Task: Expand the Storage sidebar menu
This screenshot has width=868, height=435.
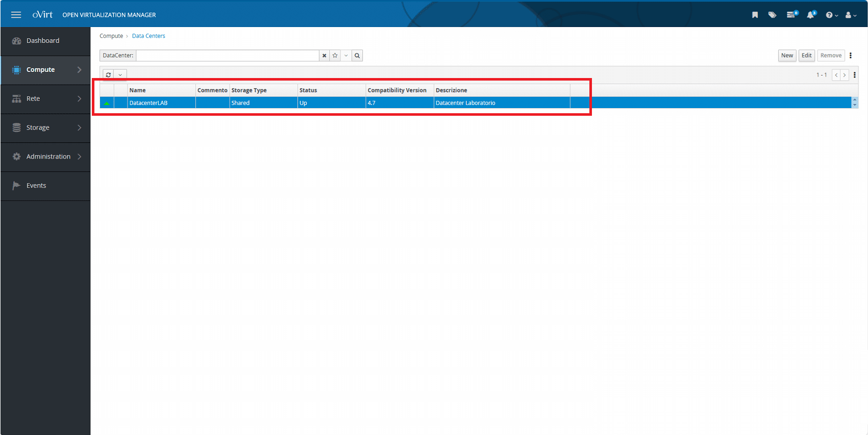Action: (45, 127)
